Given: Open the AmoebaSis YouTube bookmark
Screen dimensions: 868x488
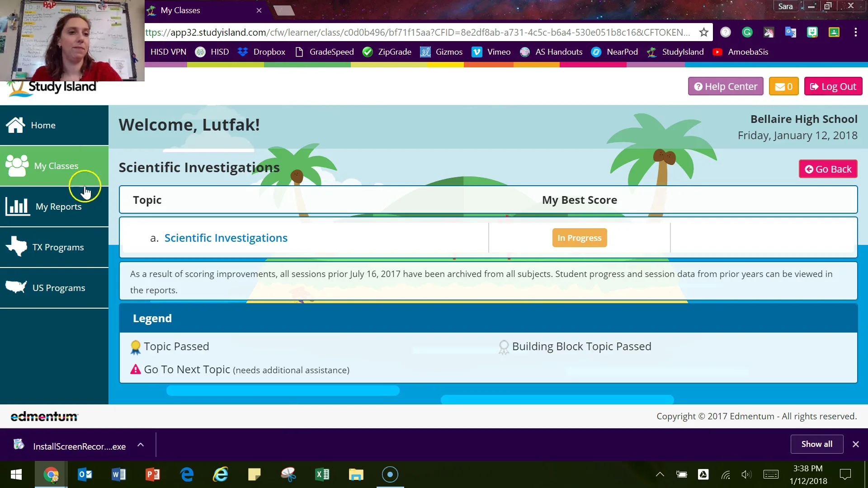Looking at the screenshot, I should click(x=741, y=52).
